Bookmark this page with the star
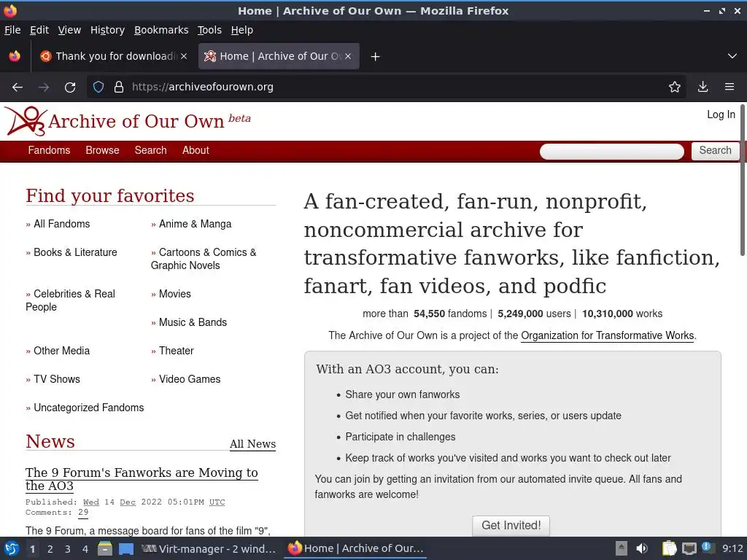 (x=675, y=87)
